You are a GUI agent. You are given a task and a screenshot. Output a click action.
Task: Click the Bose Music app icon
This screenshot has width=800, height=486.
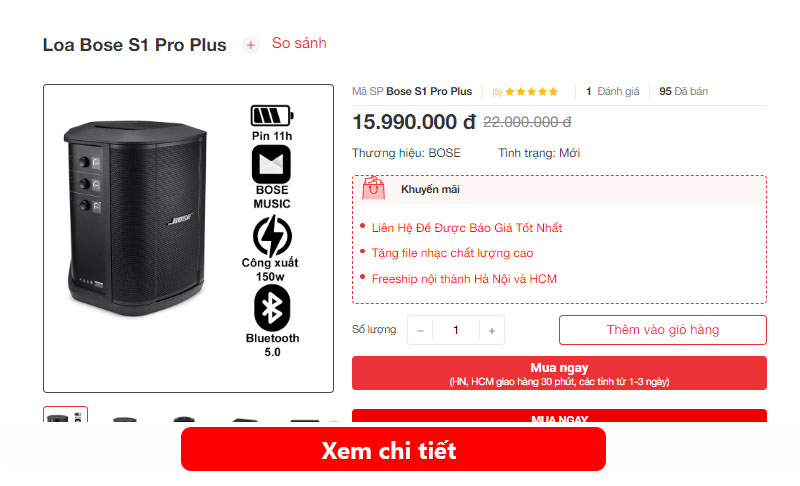pyautogui.click(x=271, y=164)
